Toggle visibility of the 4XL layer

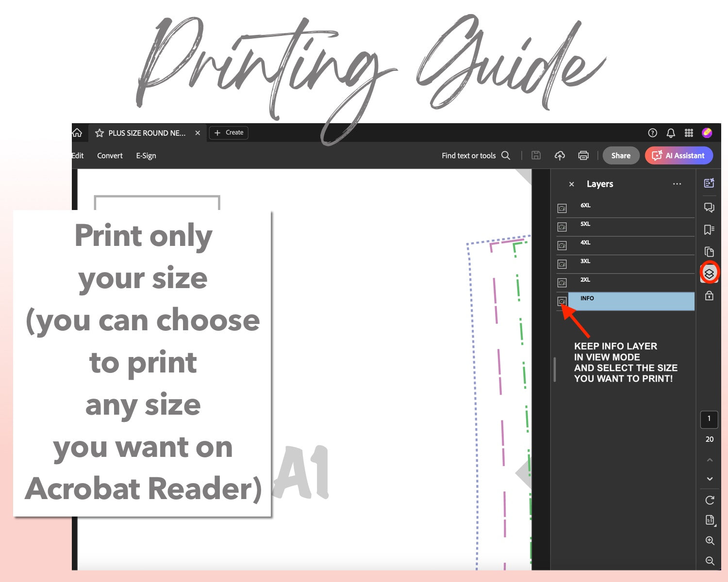(562, 246)
